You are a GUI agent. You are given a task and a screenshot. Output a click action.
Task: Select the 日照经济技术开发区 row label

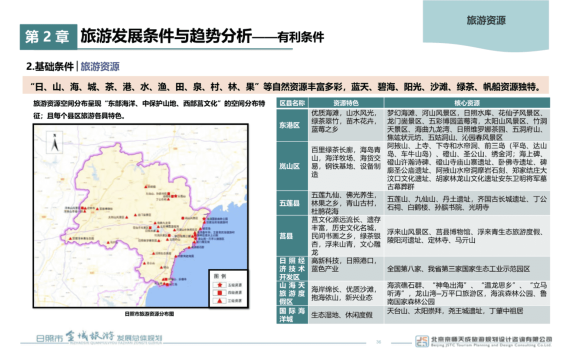(292, 269)
